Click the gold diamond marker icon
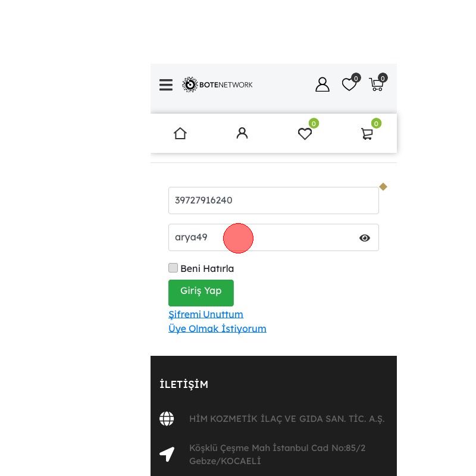Viewport: 476px width, 476px height. coord(383,187)
